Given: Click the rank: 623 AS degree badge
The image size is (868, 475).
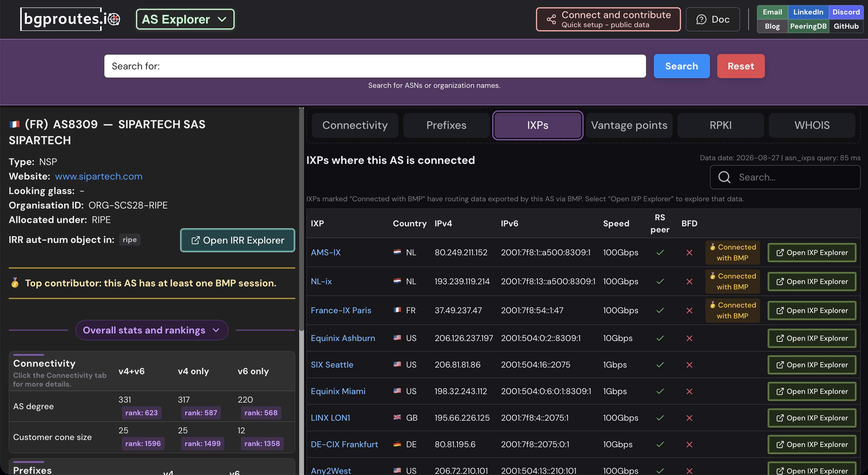Looking at the screenshot, I should point(141,413).
